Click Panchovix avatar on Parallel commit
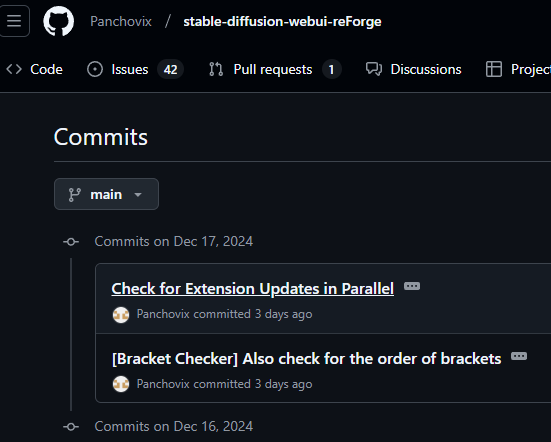This screenshot has width=551, height=442. 121,314
